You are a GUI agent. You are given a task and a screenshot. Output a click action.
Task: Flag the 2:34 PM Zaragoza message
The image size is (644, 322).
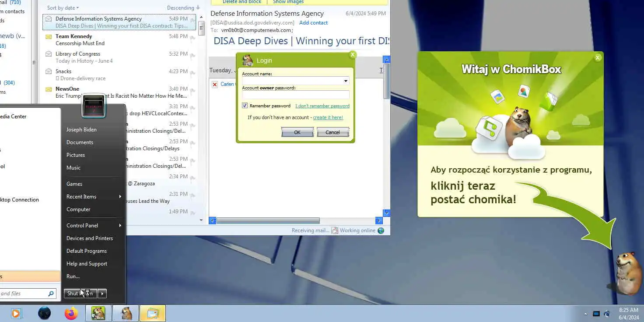192,178
